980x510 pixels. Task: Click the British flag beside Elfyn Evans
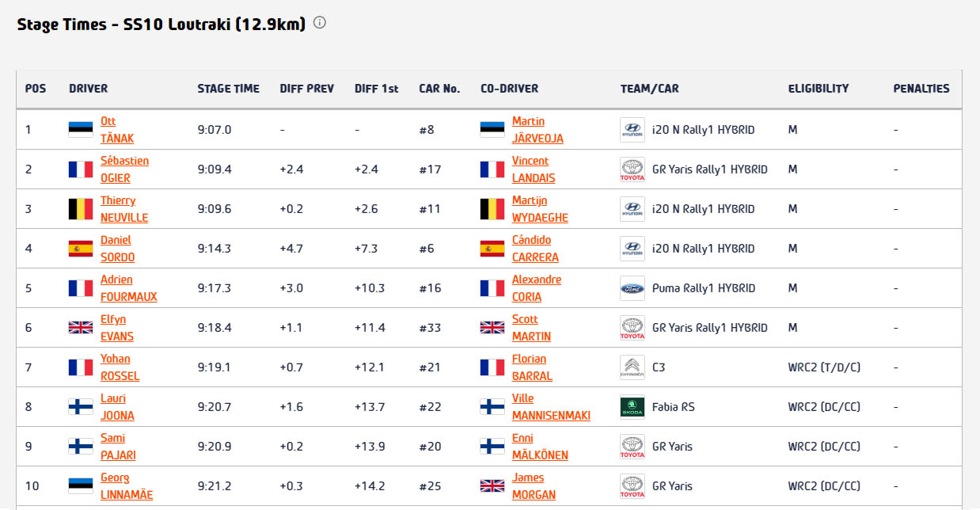81,328
